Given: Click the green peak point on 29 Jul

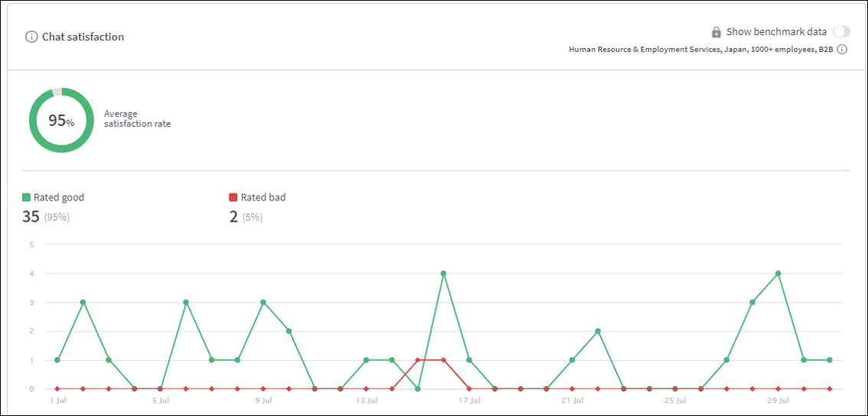Looking at the screenshot, I should [778, 273].
